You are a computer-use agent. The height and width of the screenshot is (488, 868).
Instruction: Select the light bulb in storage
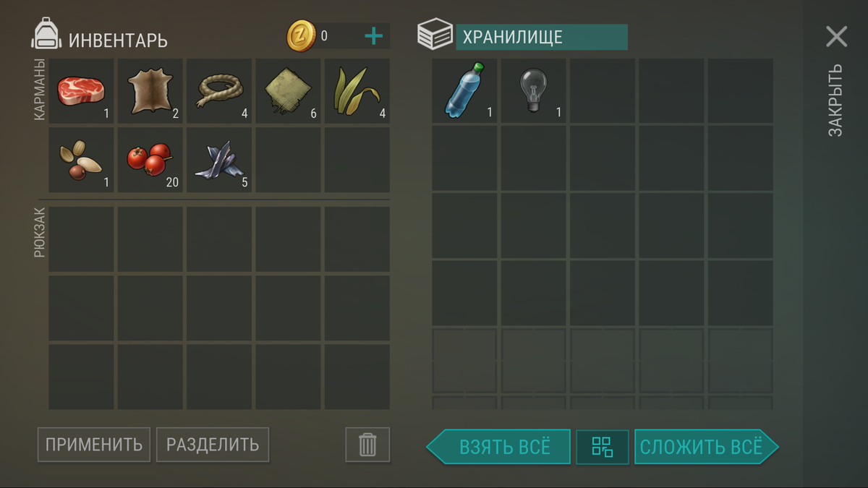click(x=533, y=91)
